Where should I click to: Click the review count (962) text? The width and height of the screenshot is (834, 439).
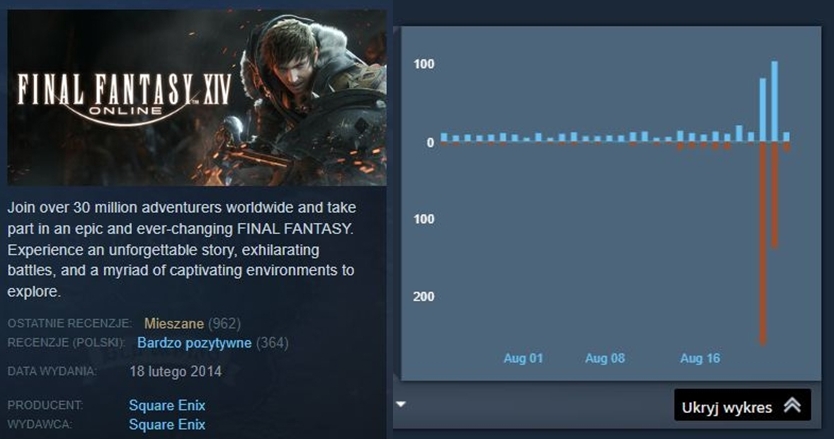tap(224, 324)
